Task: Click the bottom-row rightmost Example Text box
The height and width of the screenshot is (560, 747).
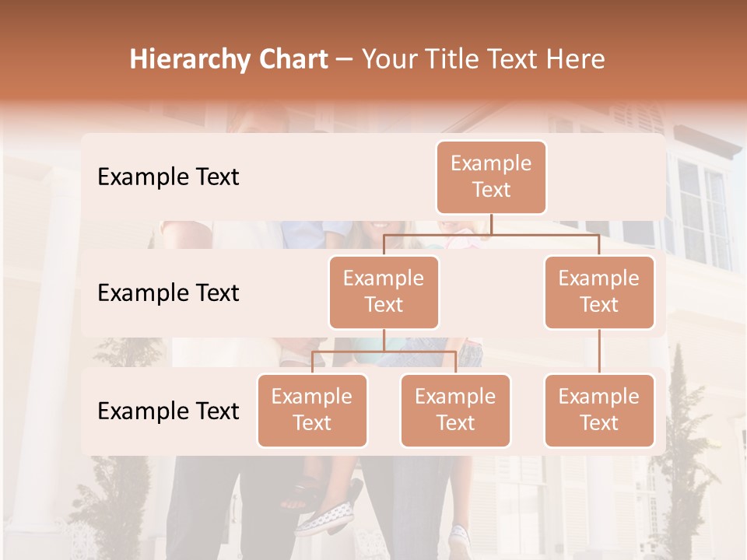Action: click(599, 411)
